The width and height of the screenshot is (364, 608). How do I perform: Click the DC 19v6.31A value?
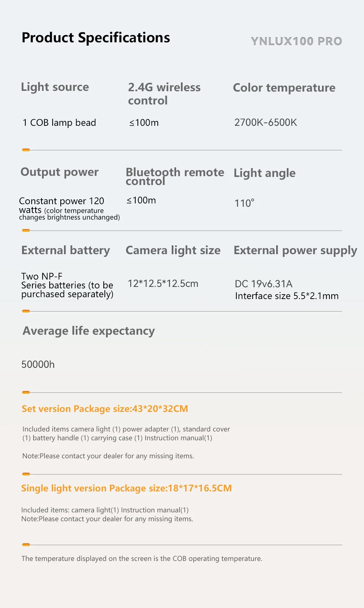coord(263,284)
